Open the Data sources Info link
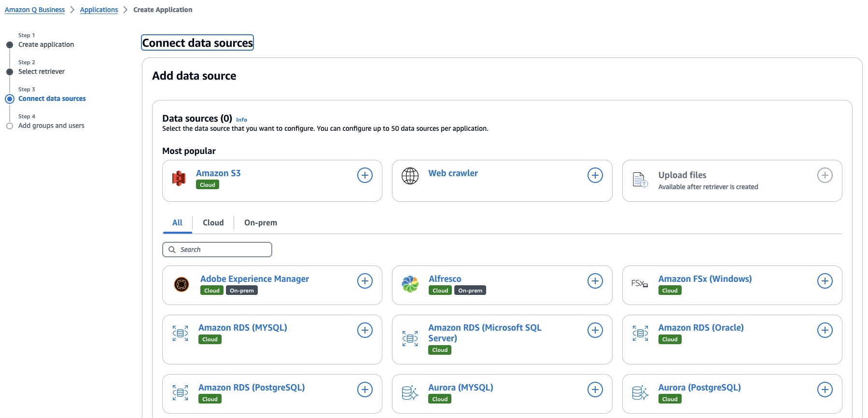The image size is (868, 418). [x=241, y=120]
